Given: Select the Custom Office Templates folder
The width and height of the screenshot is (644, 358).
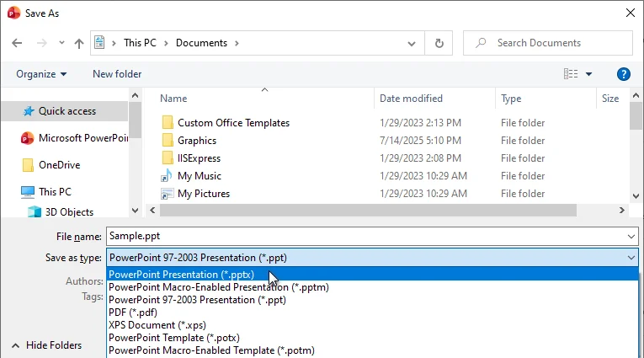Looking at the screenshot, I should click(x=234, y=123).
